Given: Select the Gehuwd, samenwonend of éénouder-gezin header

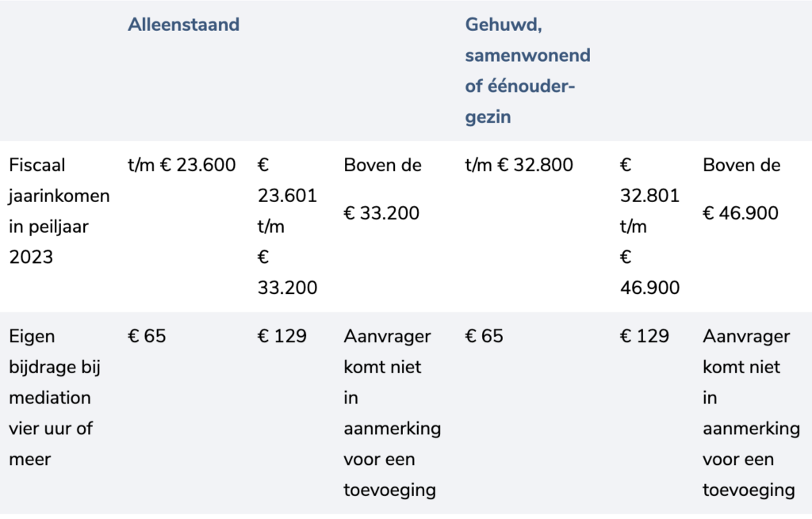Looking at the screenshot, I should [527, 71].
